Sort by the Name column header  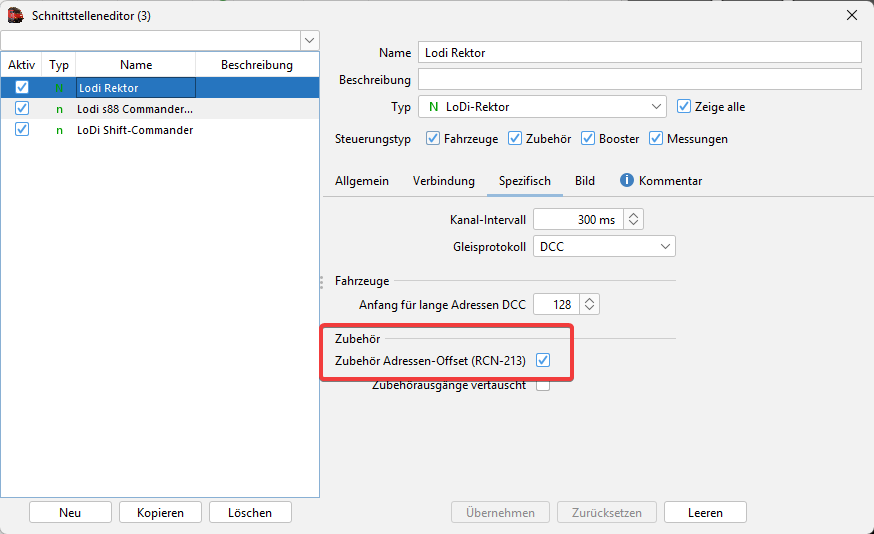[x=135, y=65]
